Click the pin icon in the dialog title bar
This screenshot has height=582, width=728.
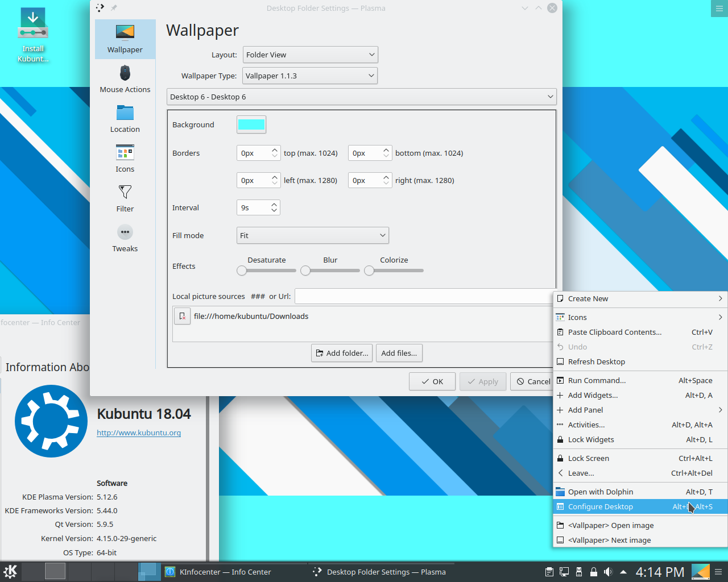[114, 8]
